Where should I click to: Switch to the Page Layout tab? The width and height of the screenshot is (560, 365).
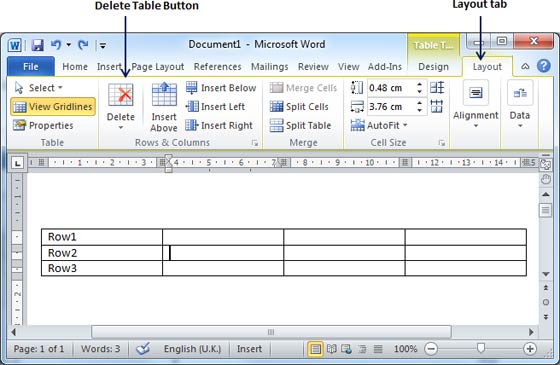pos(158,66)
